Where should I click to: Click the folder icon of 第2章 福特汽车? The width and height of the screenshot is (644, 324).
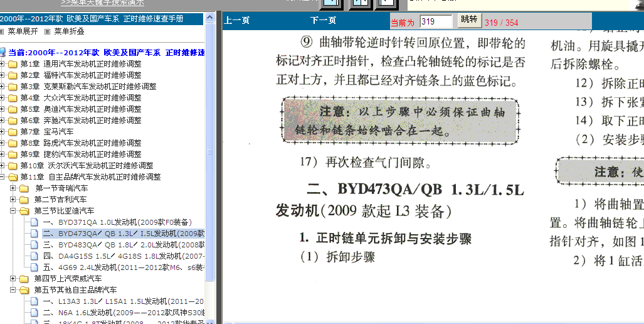13,75
